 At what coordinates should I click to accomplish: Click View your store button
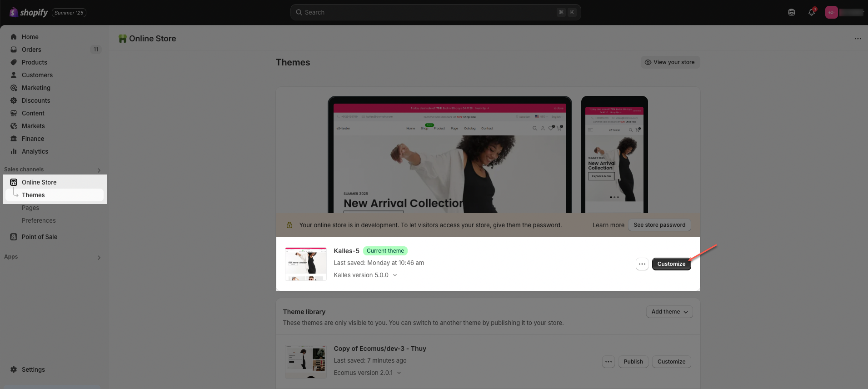670,62
